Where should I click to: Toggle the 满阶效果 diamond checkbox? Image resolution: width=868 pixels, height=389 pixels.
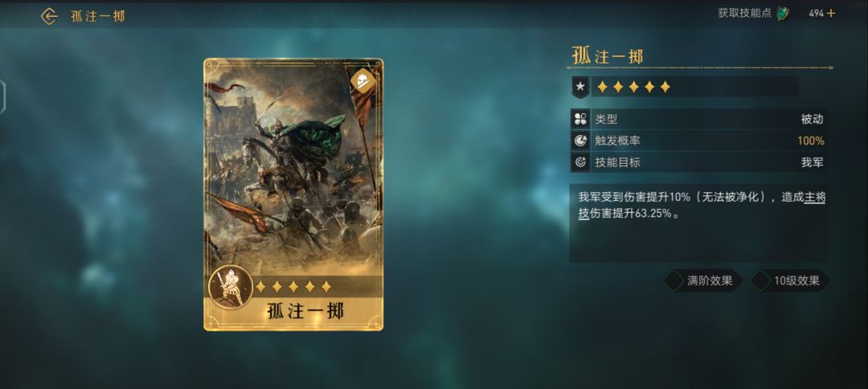(674, 280)
